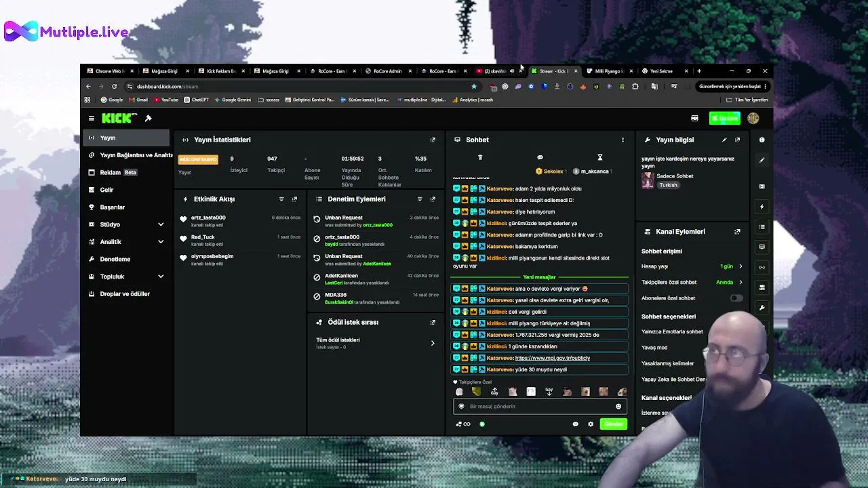Open Başarılar sidebar item

point(127,207)
